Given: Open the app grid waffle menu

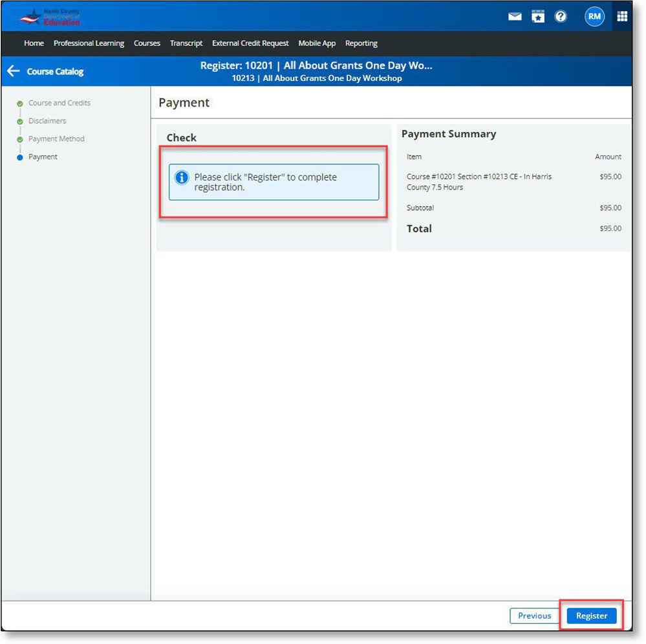Looking at the screenshot, I should tap(621, 16).
